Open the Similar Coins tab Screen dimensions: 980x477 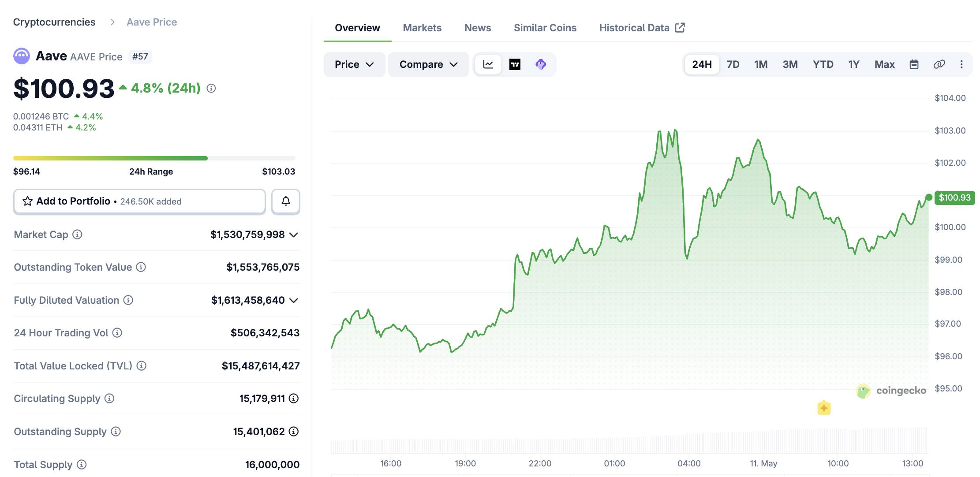[545, 28]
